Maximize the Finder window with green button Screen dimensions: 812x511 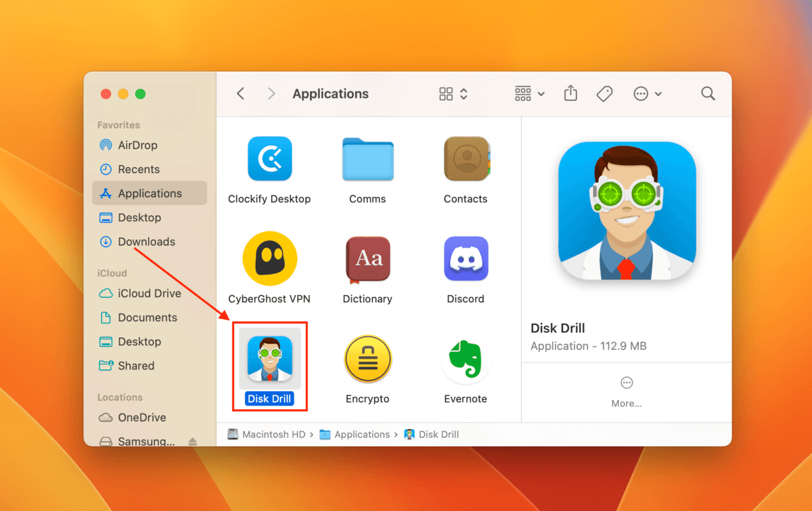[x=140, y=94]
